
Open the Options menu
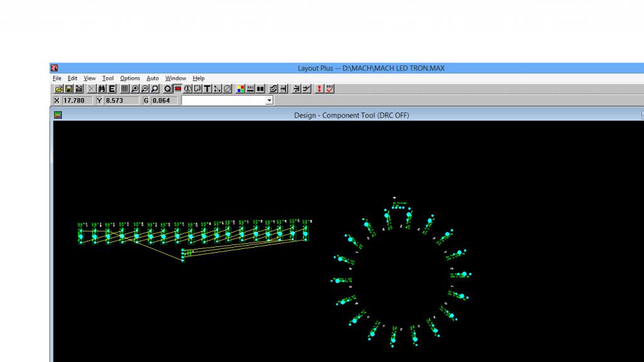pos(130,79)
